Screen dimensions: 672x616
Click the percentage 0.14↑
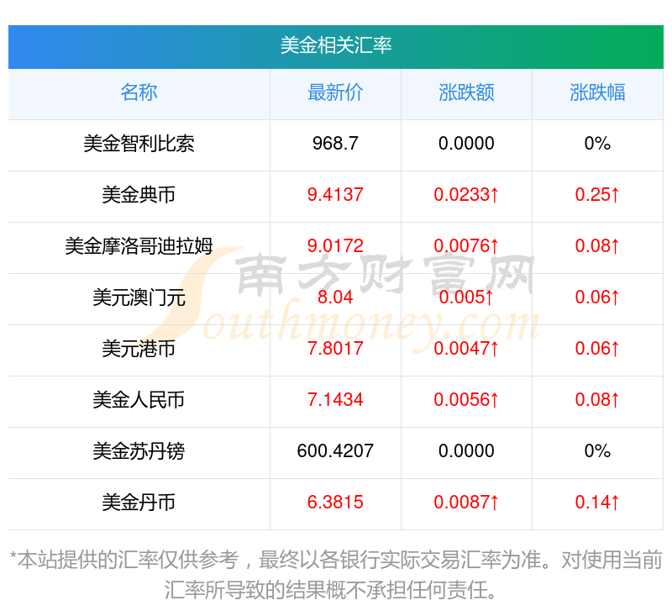point(597,503)
